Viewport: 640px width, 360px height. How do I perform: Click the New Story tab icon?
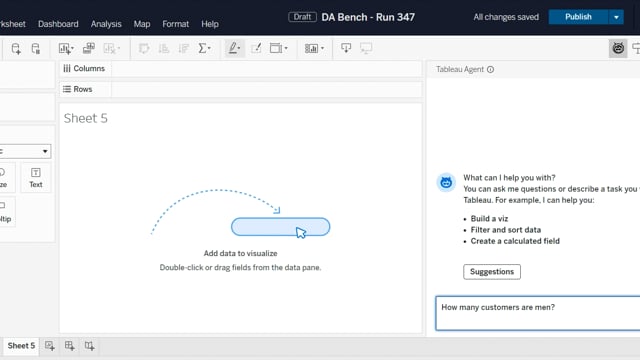pos(89,346)
